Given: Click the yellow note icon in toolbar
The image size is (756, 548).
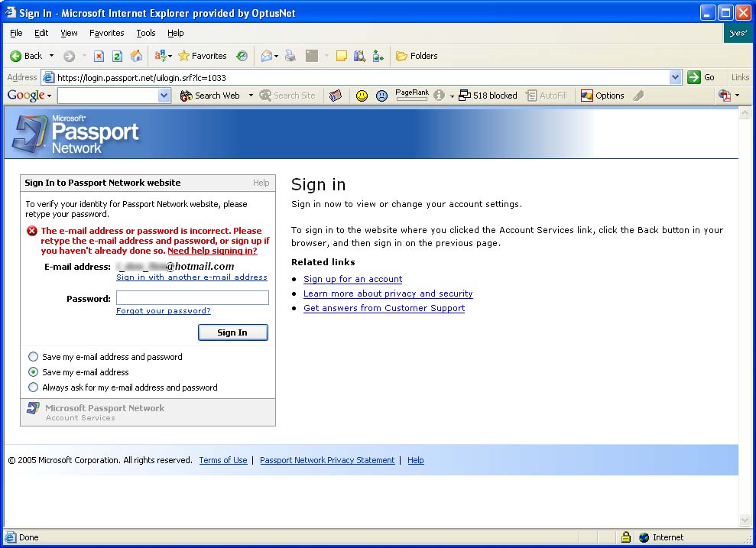Looking at the screenshot, I should point(342,56).
